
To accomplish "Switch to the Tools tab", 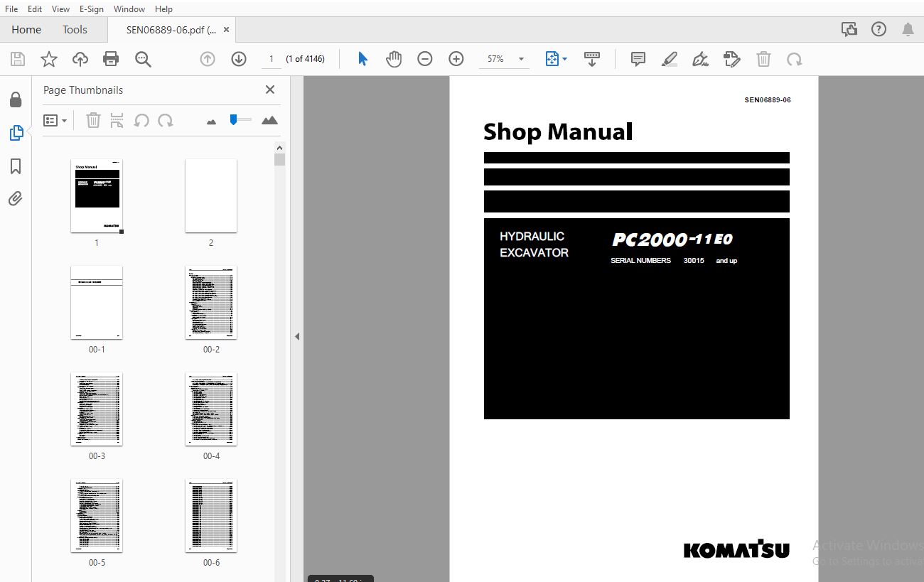I will (x=75, y=29).
